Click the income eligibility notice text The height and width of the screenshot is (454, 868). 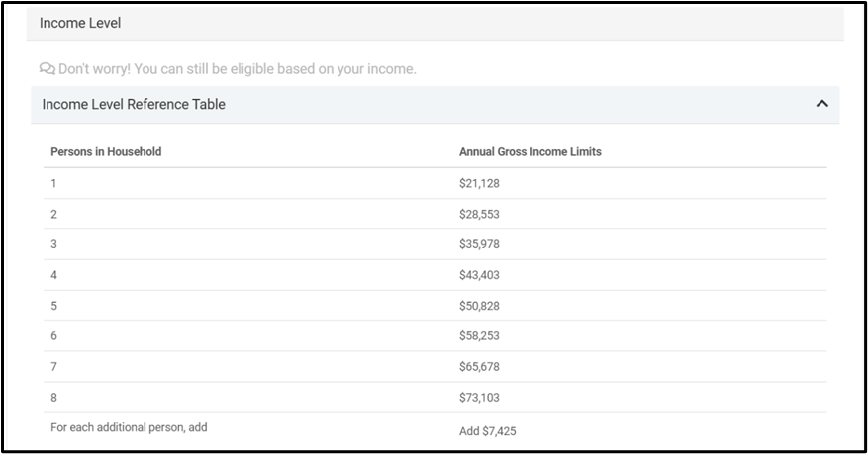coord(238,69)
